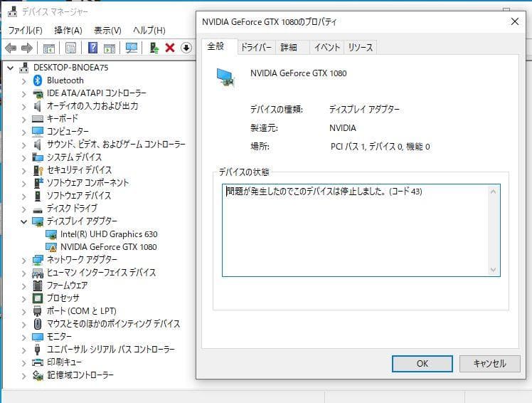Click the Back arrow toolbar icon
Image resolution: width=532 pixels, height=403 pixels.
point(11,48)
